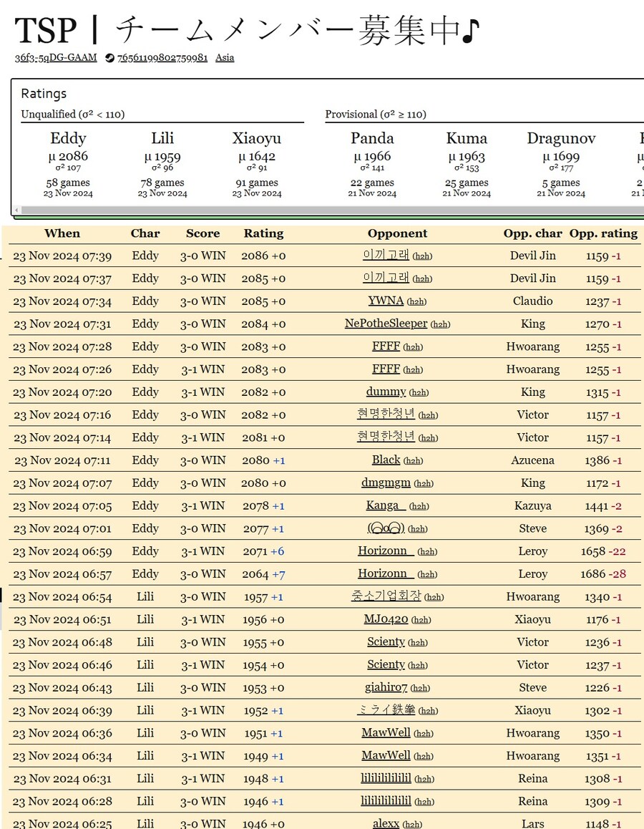The image size is (644, 829).
Task: Open opponent NePotheSleeper's profile
Action: (x=386, y=324)
